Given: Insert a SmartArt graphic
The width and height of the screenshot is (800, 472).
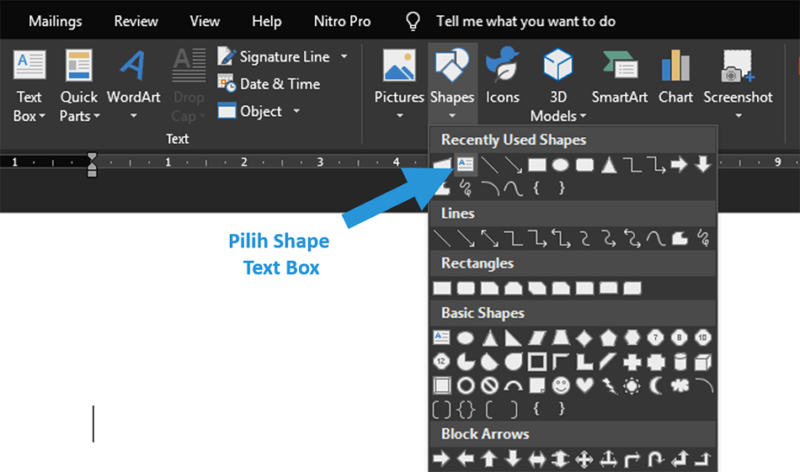Looking at the screenshot, I should click(x=619, y=76).
